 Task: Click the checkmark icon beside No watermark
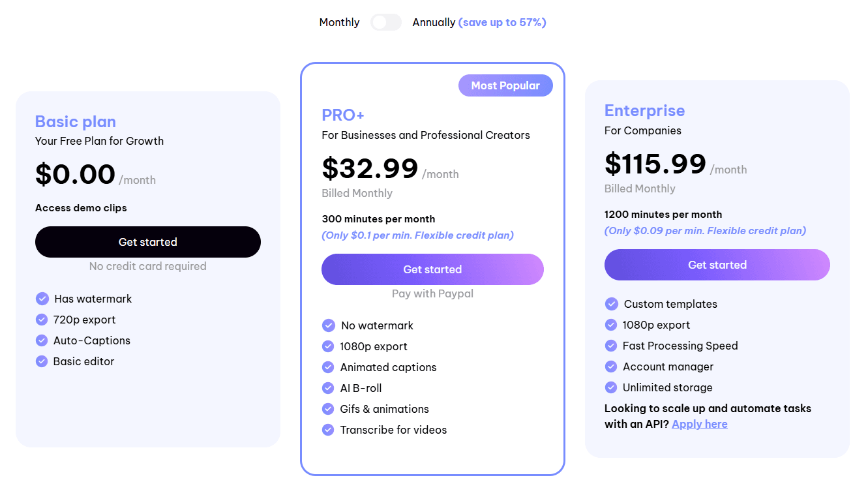pyautogui.click(x=328, y=325)
